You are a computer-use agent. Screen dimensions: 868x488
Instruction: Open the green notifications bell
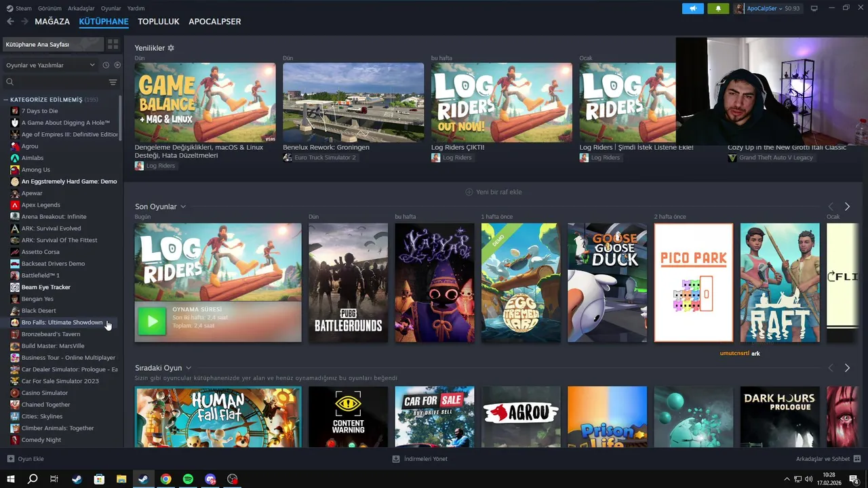pyautogui.click(x=718, y=8)
